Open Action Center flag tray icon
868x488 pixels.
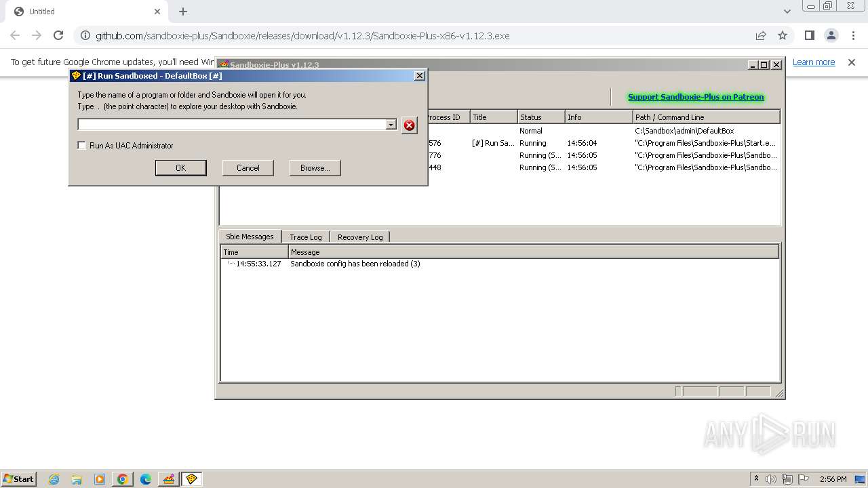(804, 479)
